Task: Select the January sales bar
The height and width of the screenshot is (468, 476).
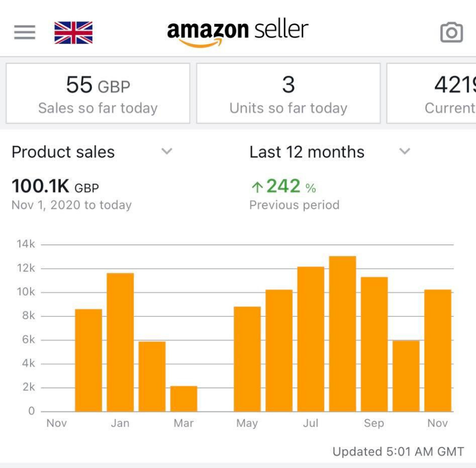Action: pos(120,342)
